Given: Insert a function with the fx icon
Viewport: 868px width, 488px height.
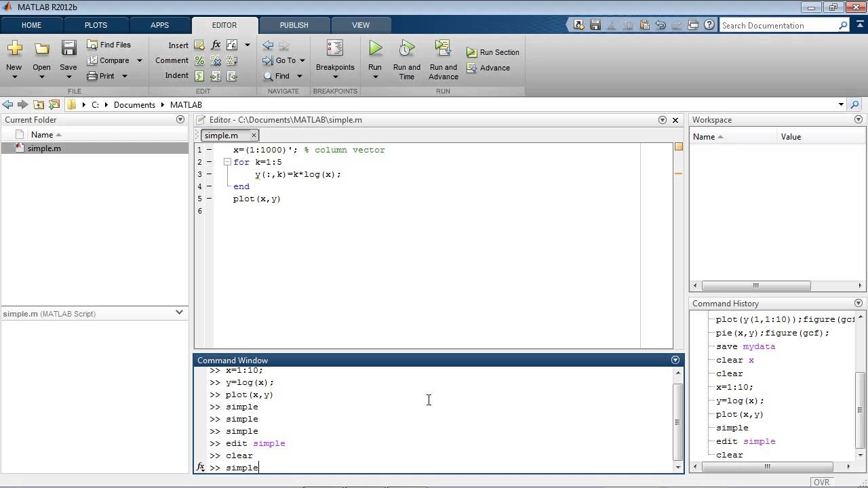Looking at the screenshot, I should [216, 45].
